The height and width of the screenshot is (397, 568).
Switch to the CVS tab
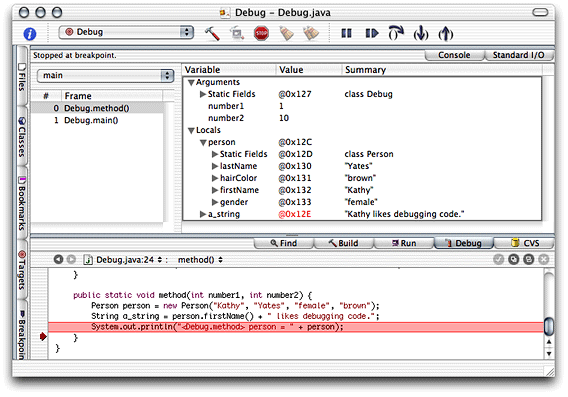[524, 243]
